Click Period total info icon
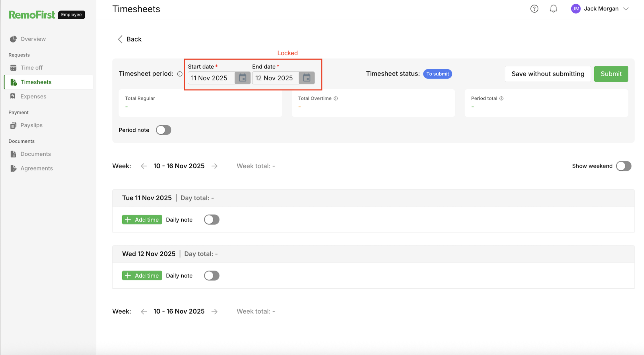Image resolution: width=644 pixels, height=355 pixels. (x=501, y=98)
